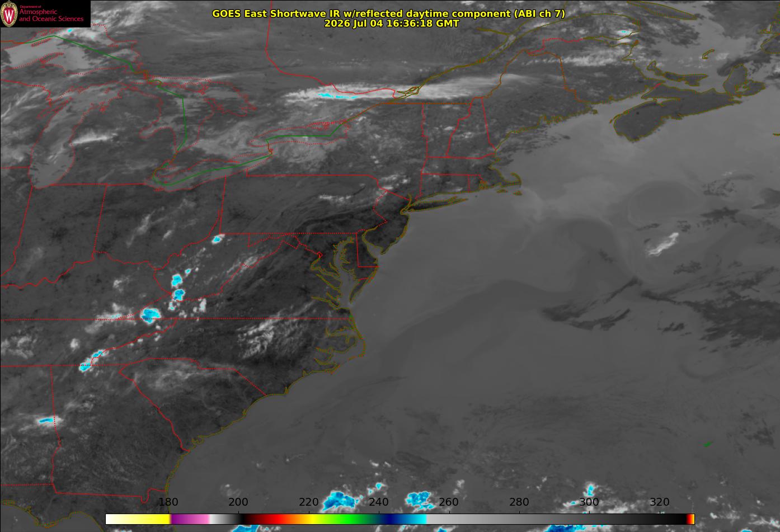Viewport: 780px width, 532px height.
Task: Click the 180 label on the color scale
Action: tap(168, 502)
